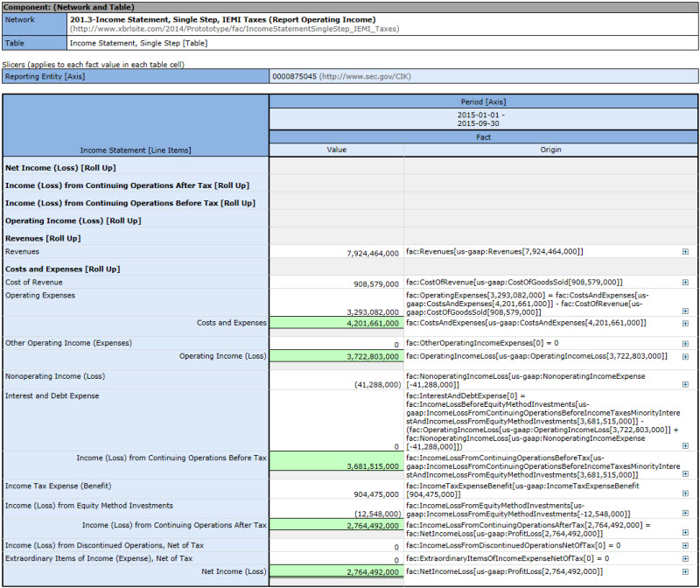Screen dimensions: 700x588
Task: Open the sec.gov/CIK link
Action: coord(365,77)
